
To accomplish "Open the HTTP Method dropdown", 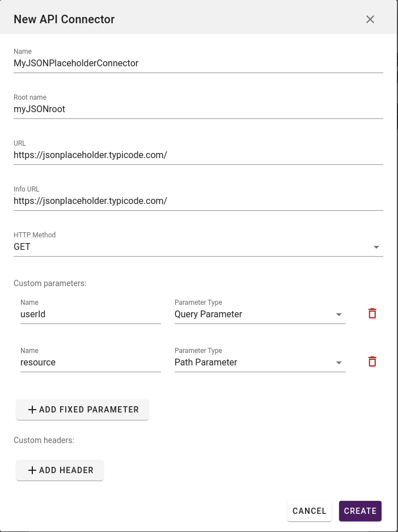I will [376, 246].
